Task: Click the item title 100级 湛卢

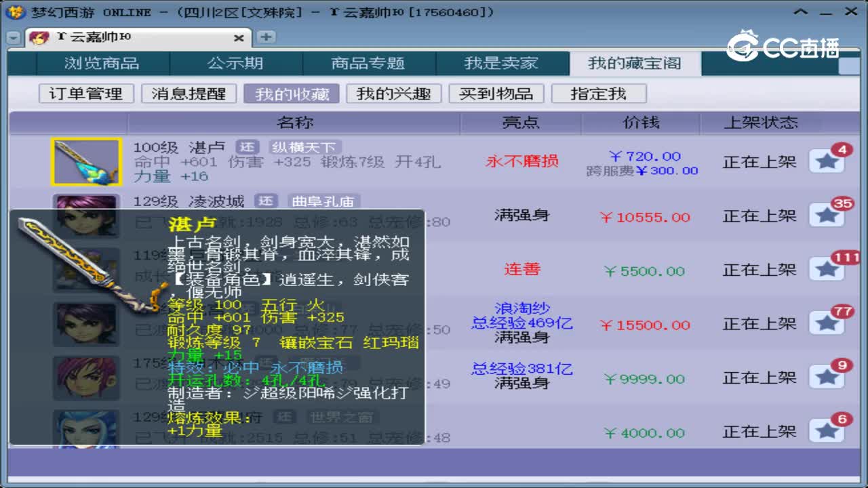Action: coord(179,147)
